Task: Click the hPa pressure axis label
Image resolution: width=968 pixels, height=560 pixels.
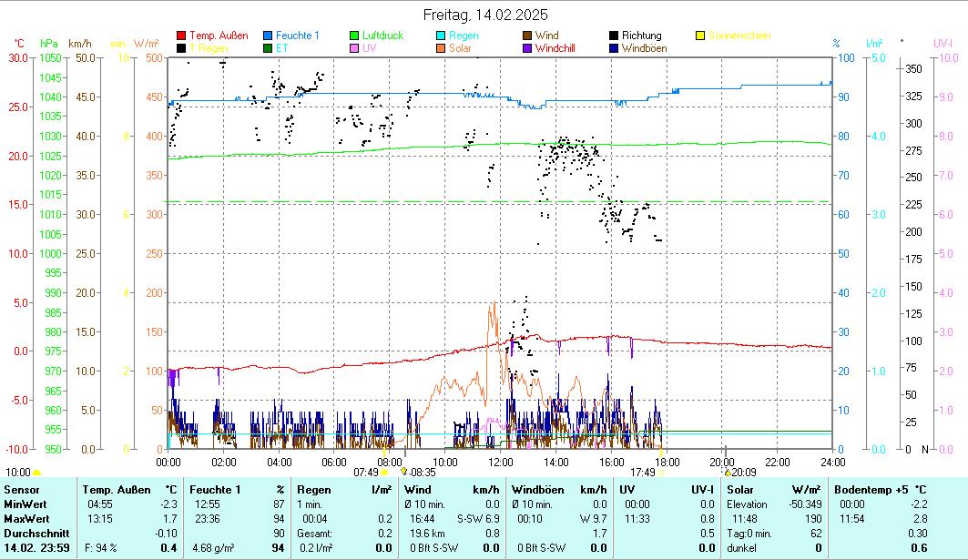Action: click(48, 43)
